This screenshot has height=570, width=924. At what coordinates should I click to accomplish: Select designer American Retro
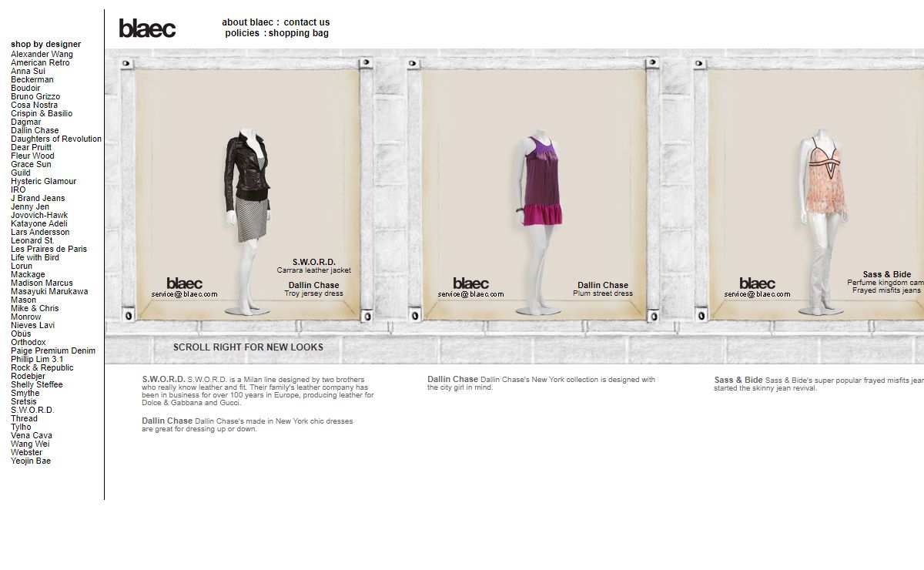(40, 62)
